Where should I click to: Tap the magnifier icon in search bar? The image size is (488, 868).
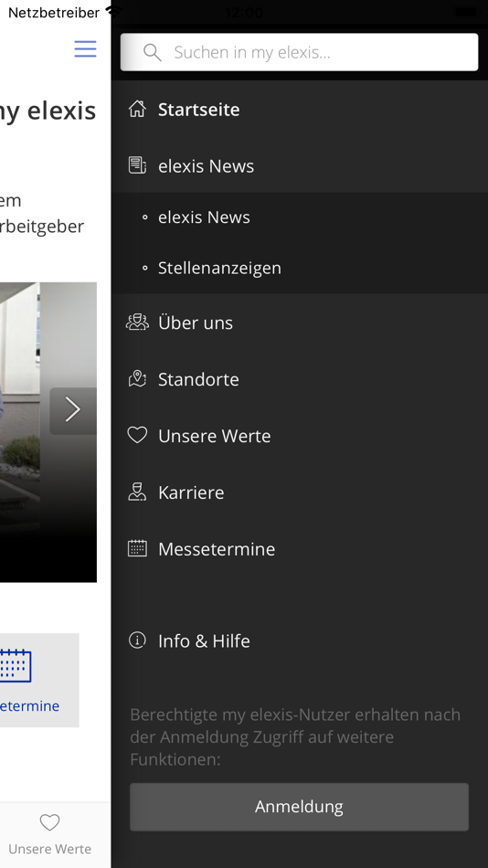[x=153, y=53]
